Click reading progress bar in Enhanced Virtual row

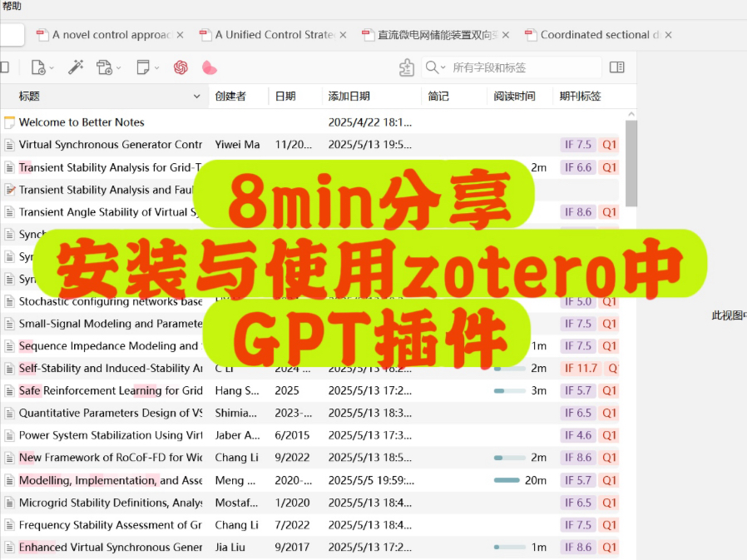[x=509, y=548]
